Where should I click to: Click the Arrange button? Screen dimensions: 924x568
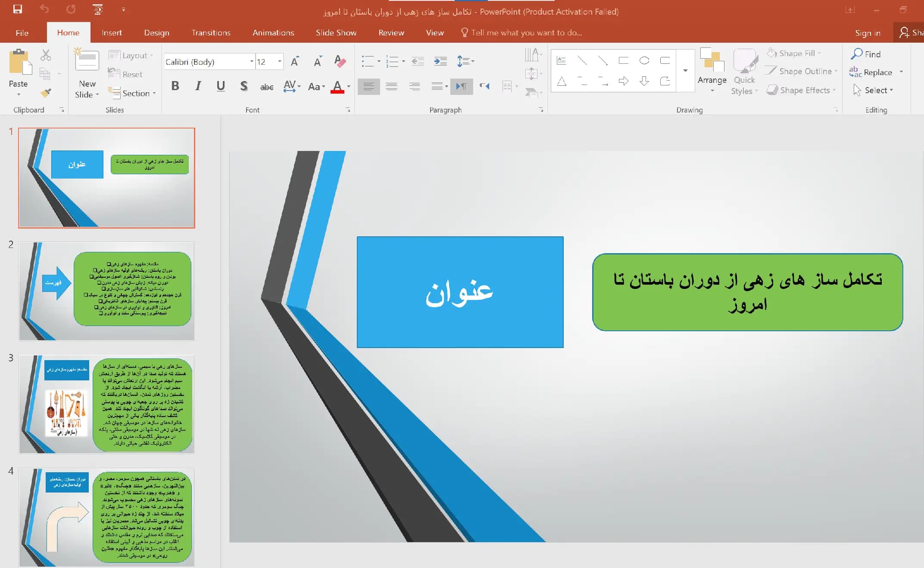712,71
